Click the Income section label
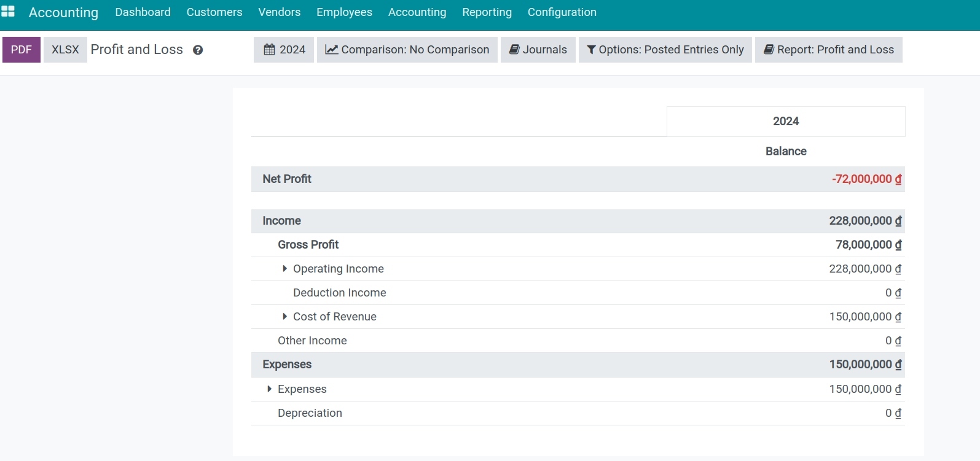The image size is (980, 461). pyautogui.click(x=282, y=221)
